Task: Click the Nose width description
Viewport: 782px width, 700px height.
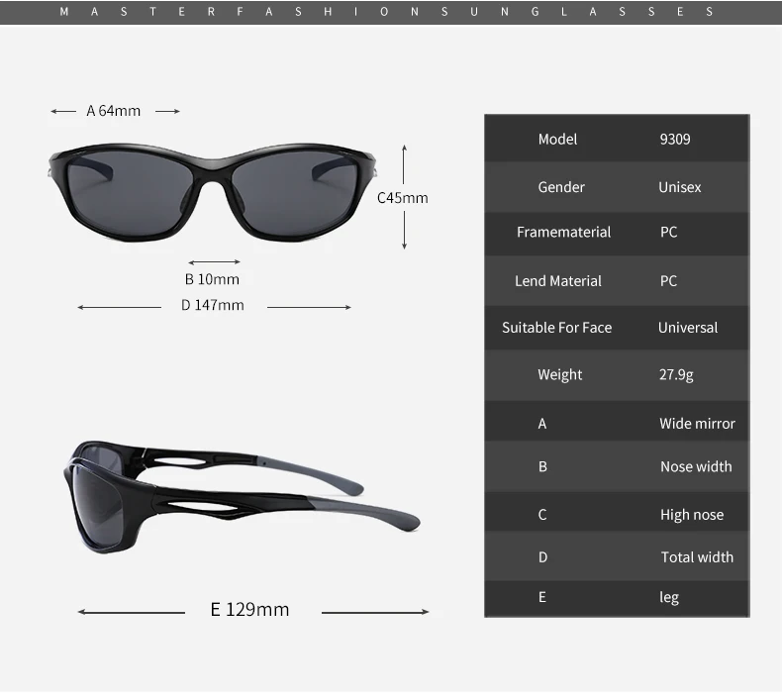Action: pos(696,466)
